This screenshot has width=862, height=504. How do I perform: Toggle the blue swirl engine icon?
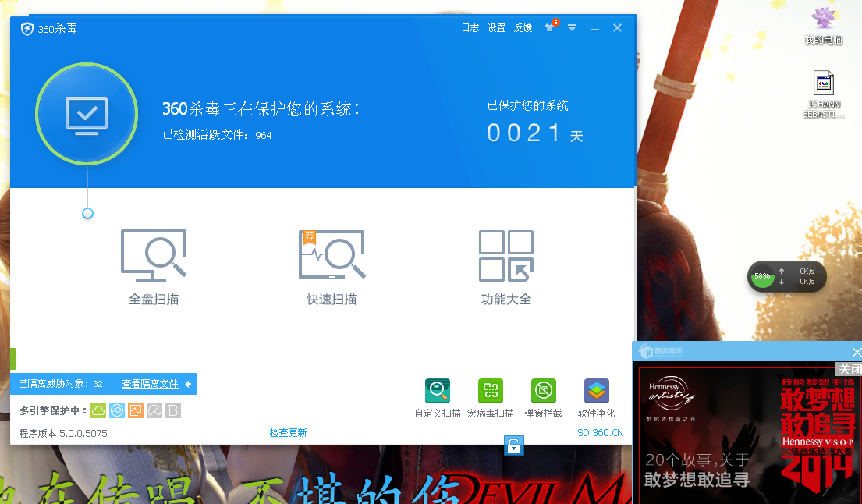pos(117,410)
